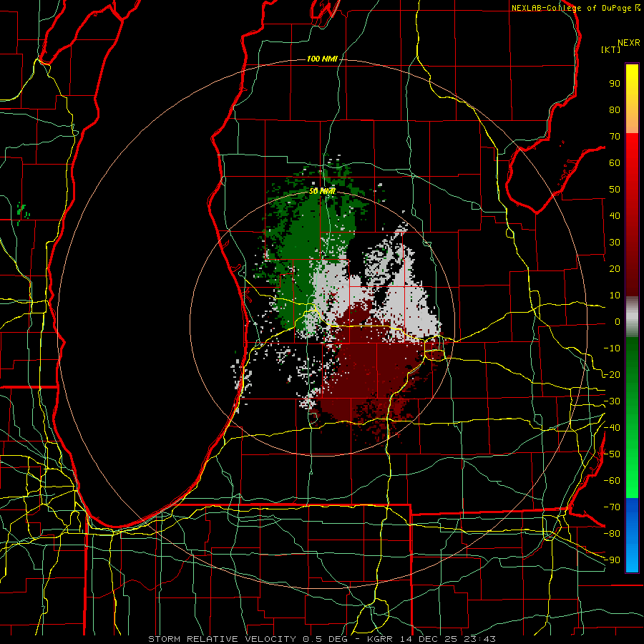Click the 50 value on velocity scale
Screen dimensions: 644x644
[x=615, y=190]
